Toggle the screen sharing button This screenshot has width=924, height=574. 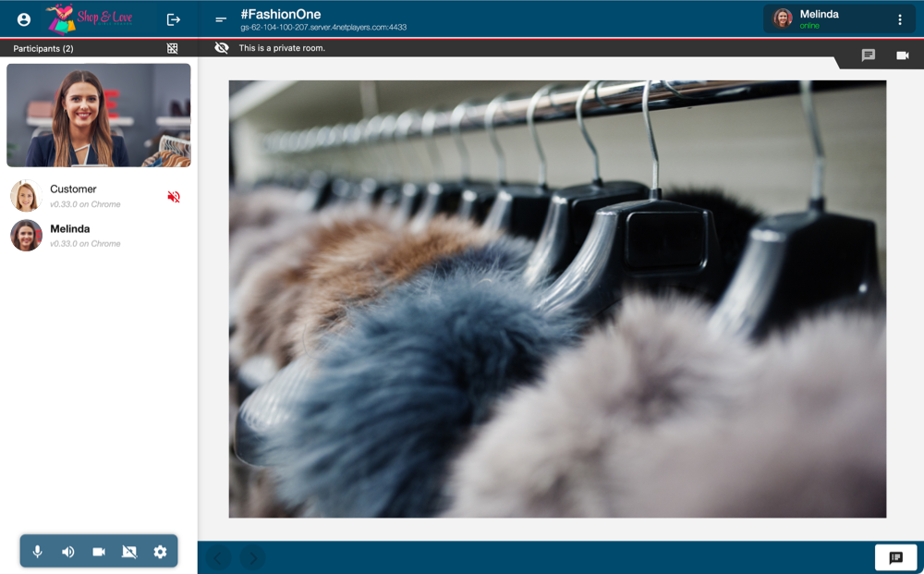[x=129, y=552]
